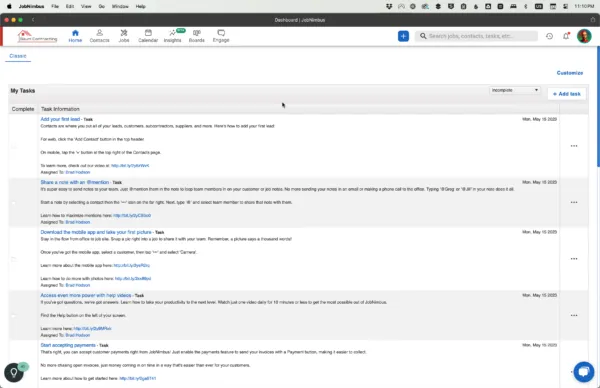
Task: Open the lightbulb help widget
Action: pyautogui.click(x=14, y=372)
